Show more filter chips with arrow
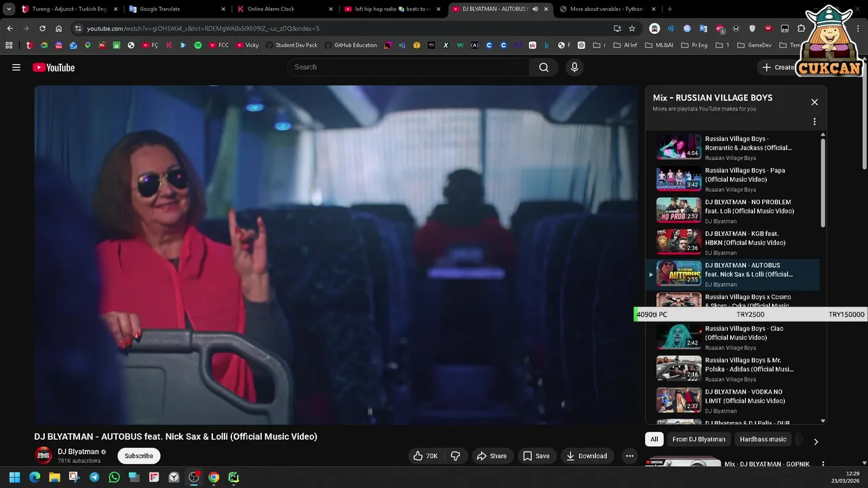This screenshot has width=868, height=488. [816, 441]
